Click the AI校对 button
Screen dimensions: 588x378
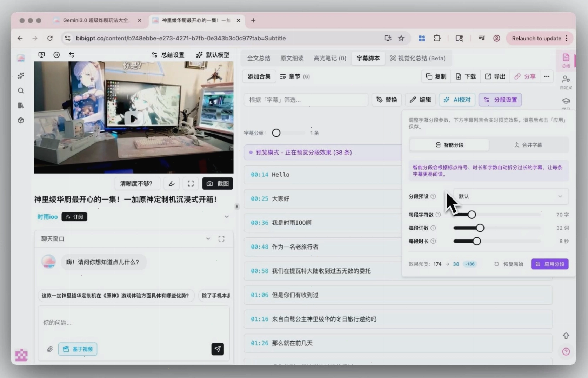point(457,100)
